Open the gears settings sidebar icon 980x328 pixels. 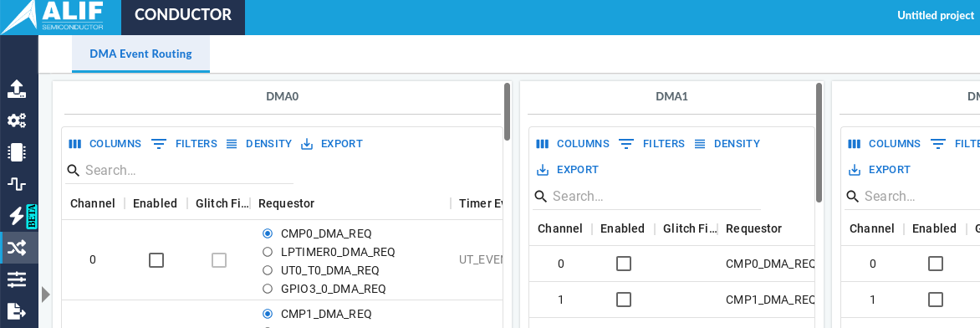(x=17, y=120)
